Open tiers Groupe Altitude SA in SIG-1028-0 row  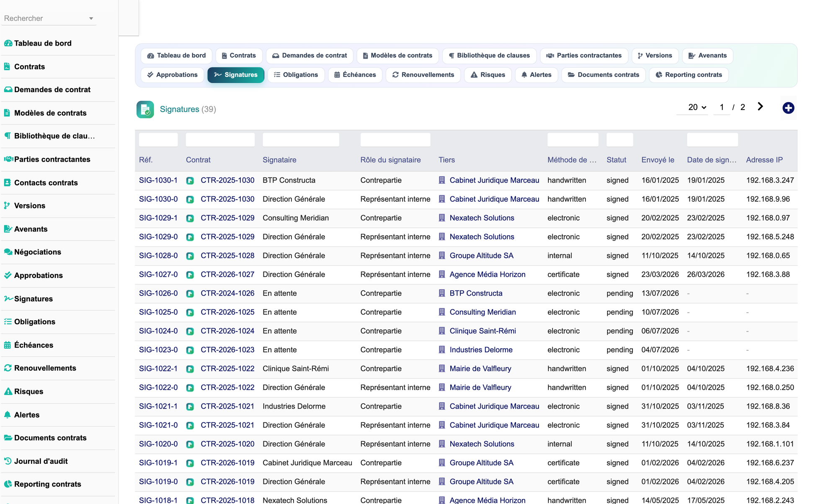point(481,256)
